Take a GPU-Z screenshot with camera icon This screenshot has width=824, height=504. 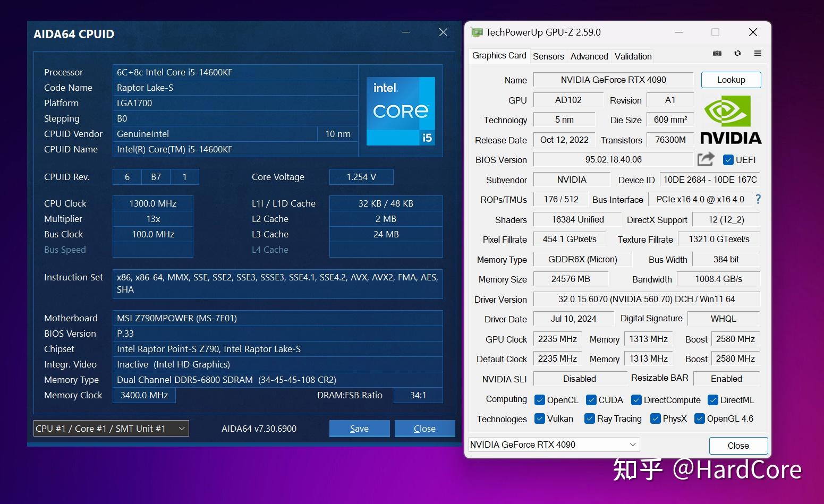tap(717, 53)
